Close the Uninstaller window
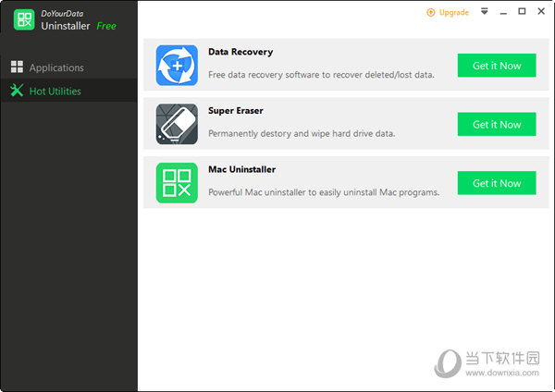Viewport: 555px width, 392px height. point(541,11)
